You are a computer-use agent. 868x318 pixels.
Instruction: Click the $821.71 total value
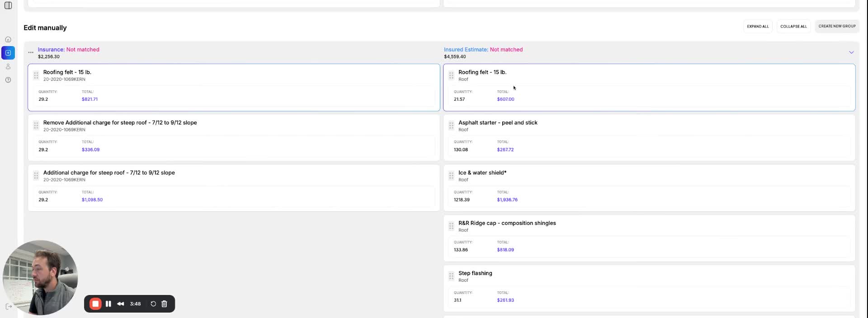coord(90,99)
